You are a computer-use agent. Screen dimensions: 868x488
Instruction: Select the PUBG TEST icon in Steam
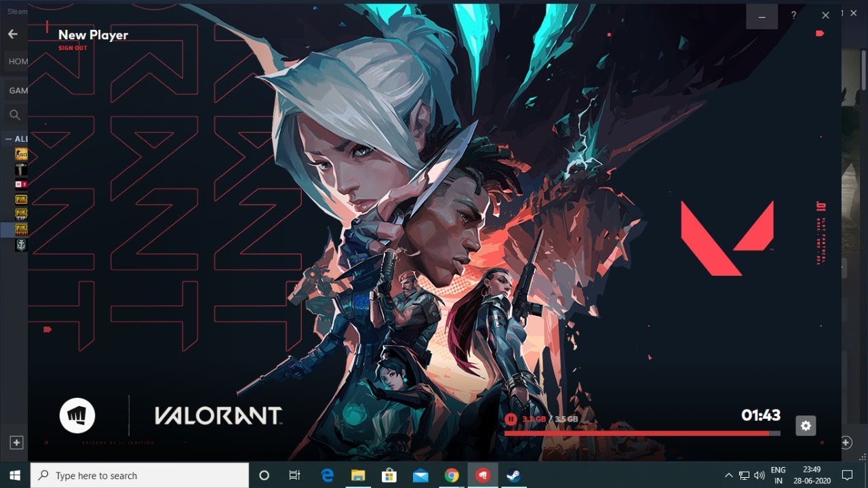click(21, 230)
